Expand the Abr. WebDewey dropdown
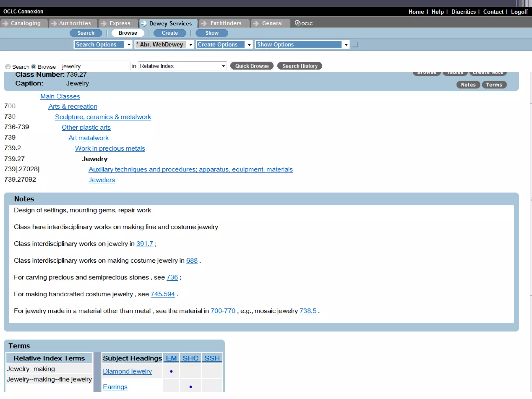The width and height of the screenshot is (532, 399). (x=191, y=45)
